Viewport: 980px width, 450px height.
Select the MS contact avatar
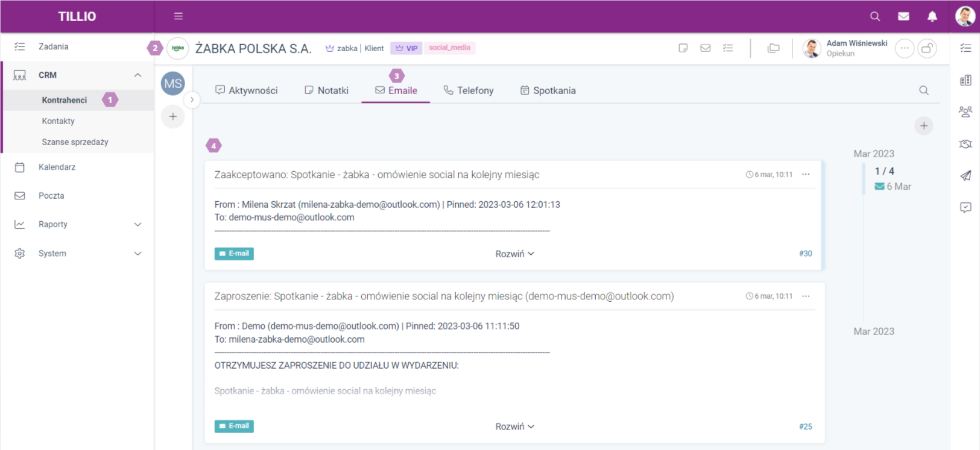173,84
